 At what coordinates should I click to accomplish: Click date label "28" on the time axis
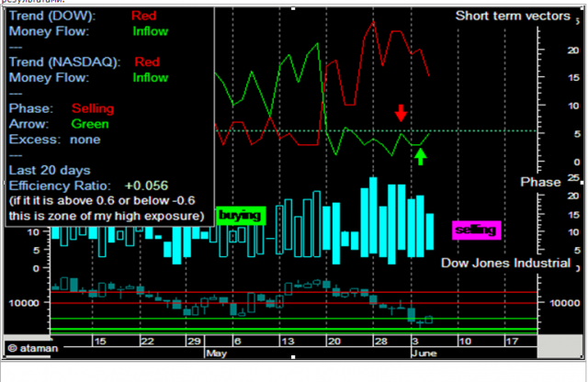[381, 342]
